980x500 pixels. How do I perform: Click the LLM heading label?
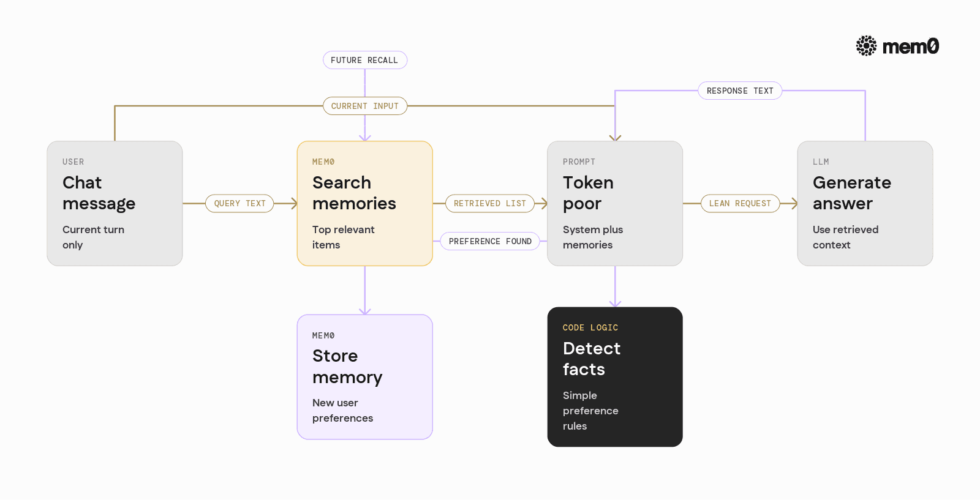tap(821, 162)
